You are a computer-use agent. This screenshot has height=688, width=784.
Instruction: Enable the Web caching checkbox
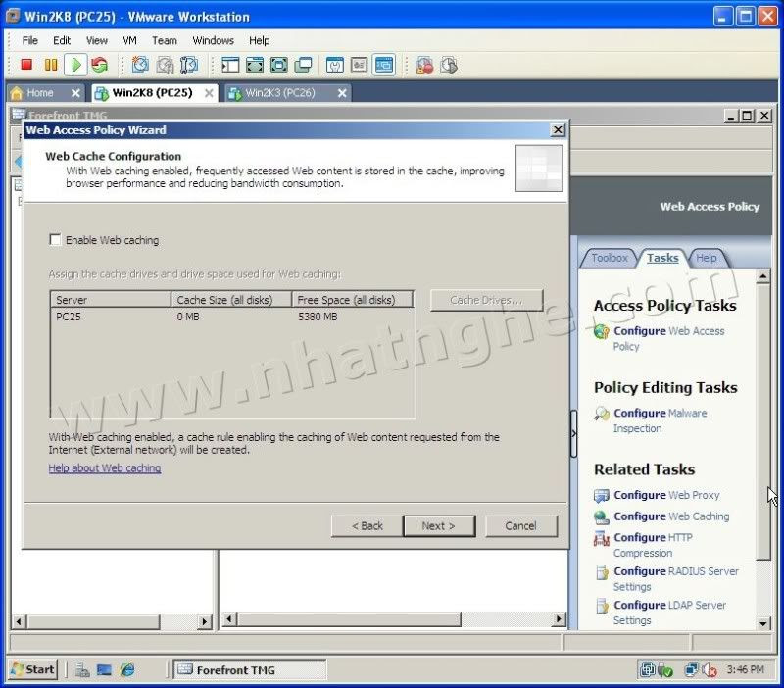tap(55, 239)
